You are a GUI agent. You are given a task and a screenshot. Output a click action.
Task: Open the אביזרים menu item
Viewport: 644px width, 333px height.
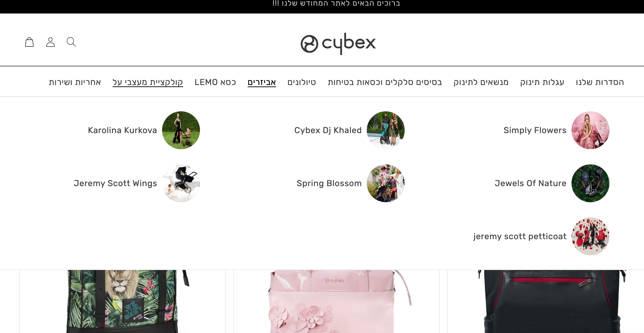[262, 82]
